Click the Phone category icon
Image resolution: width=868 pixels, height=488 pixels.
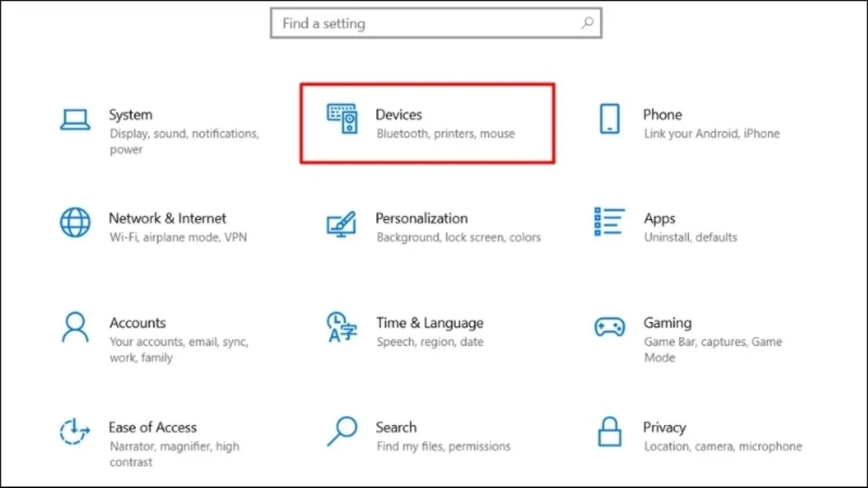tap(609, 119)
